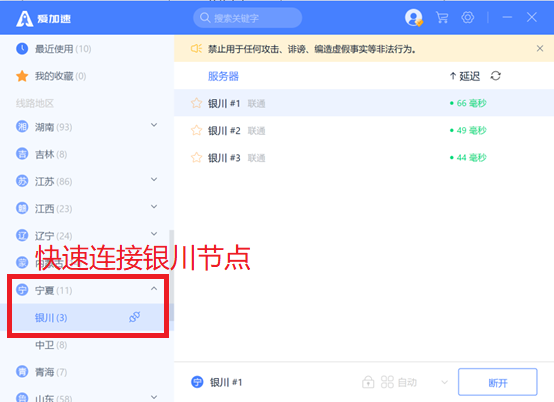554x402 pixels.
Task: Click the connected 银川 #1 status label
Action: [x=226, y=382]
